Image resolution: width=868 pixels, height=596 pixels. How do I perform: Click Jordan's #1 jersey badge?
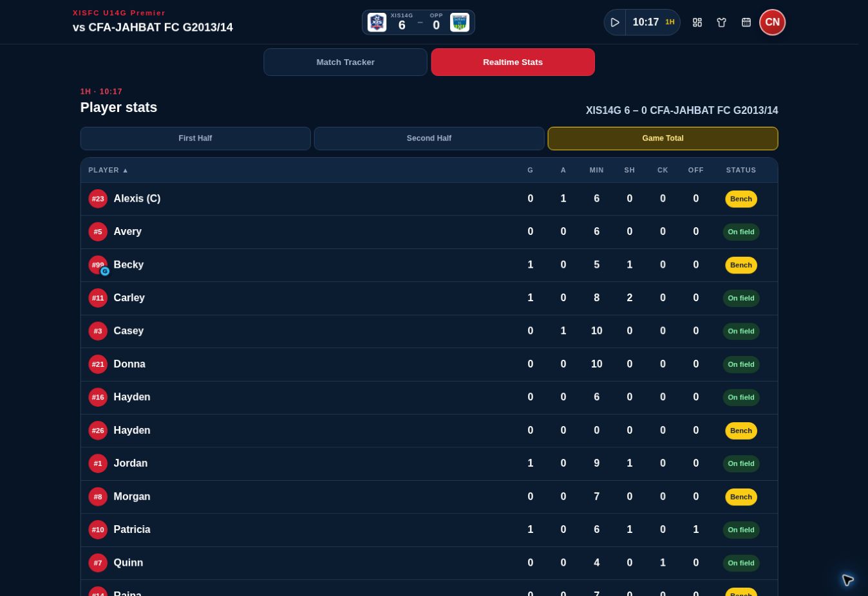pos(98,463)
